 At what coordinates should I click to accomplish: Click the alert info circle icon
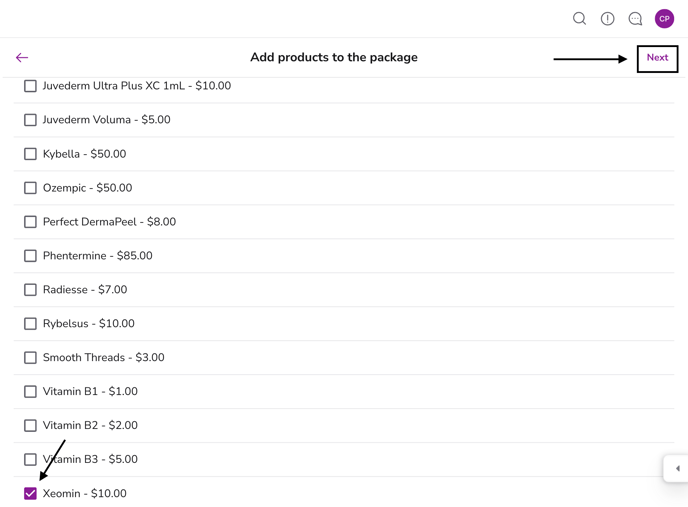coord(607,19)
